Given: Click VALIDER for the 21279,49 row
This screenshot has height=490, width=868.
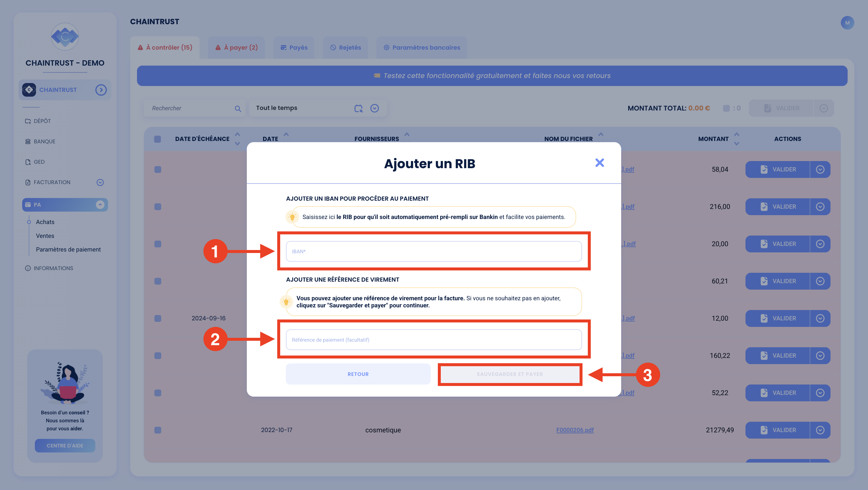Looking at the screenshot, I should click(777, 430).
